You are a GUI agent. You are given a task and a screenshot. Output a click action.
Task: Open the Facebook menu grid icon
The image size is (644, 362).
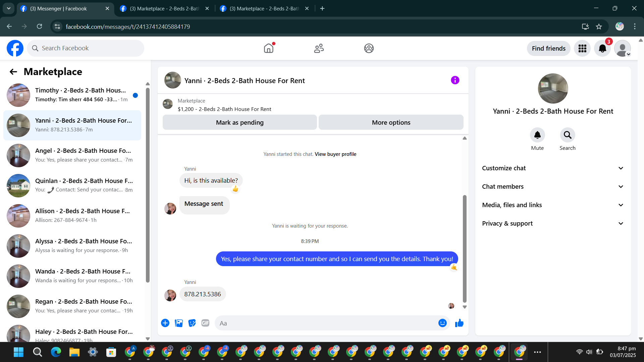(x=582, y=49)
